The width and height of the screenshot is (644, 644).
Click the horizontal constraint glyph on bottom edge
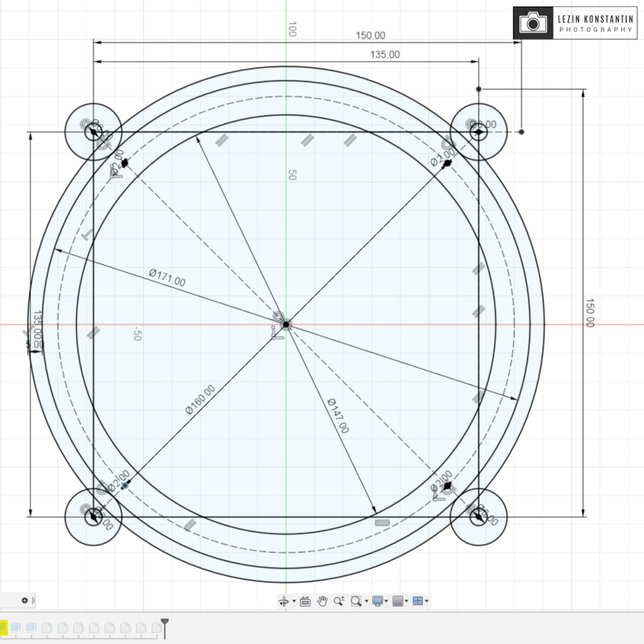coord(382,523)
